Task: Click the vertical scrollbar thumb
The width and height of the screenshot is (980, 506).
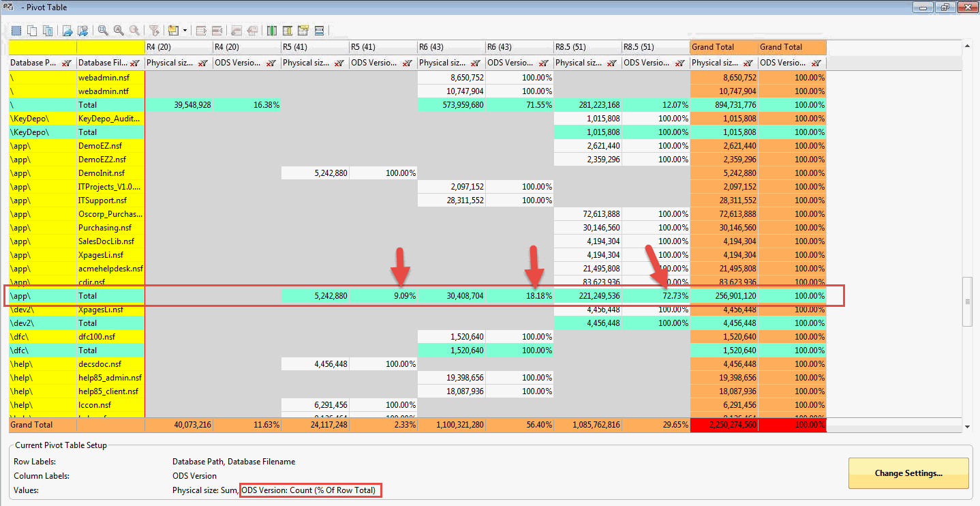Action: click(x=968, y=301)
